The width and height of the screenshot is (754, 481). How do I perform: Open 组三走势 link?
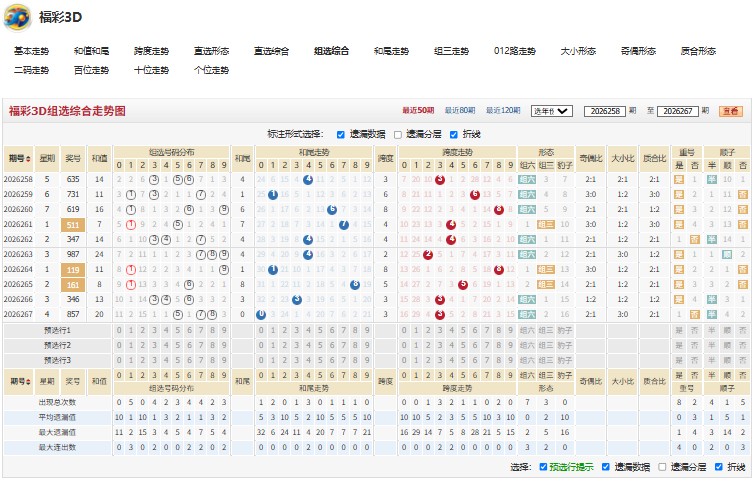[451, 51]
